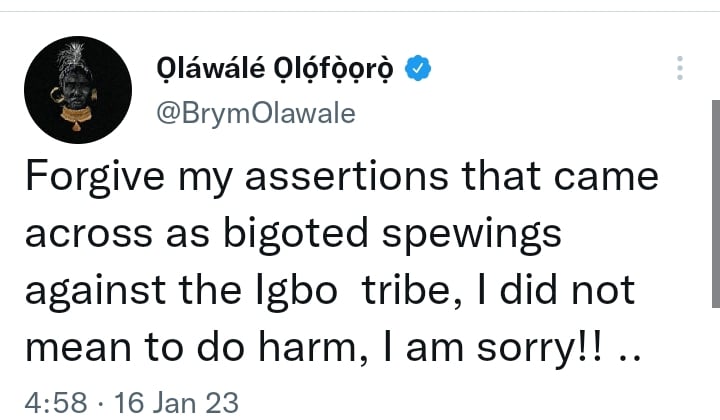Image resolution: width=720 pixels, height=420 pixels.
Task: Click the gray scrollbar on right edge
Action: [715, 203]
